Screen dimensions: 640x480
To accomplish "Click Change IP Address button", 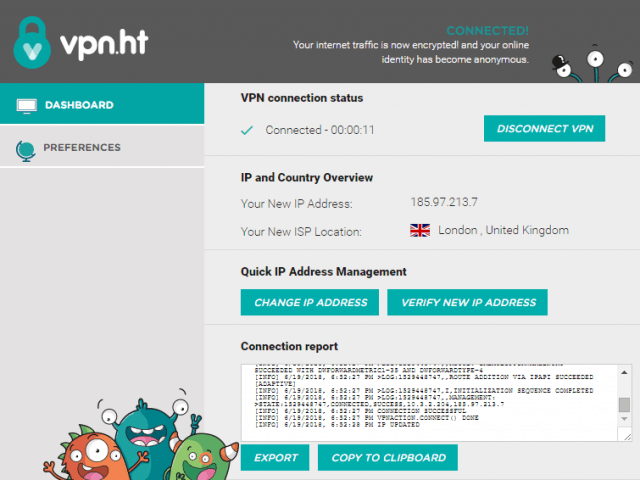I will [310, 302].
